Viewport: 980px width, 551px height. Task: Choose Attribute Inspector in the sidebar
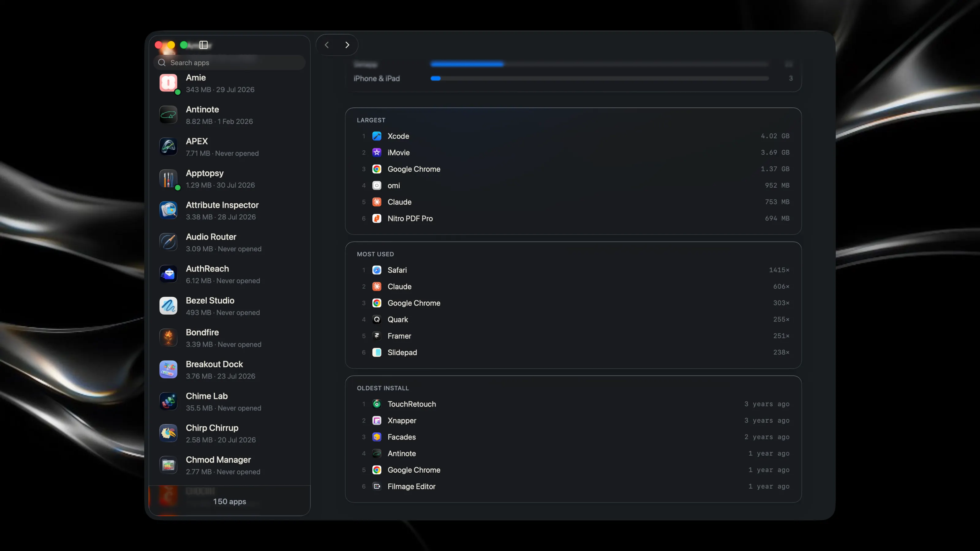tap(229, 210)
